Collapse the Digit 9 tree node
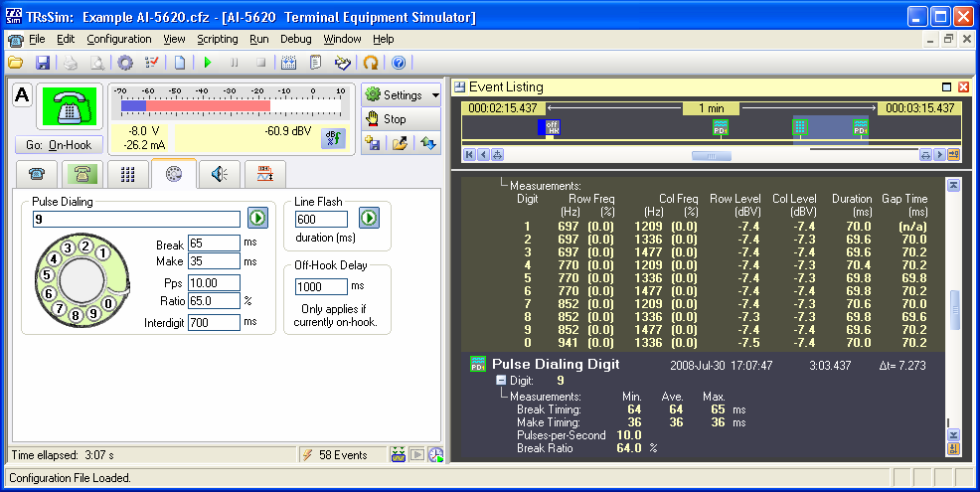 coord(501,380)
